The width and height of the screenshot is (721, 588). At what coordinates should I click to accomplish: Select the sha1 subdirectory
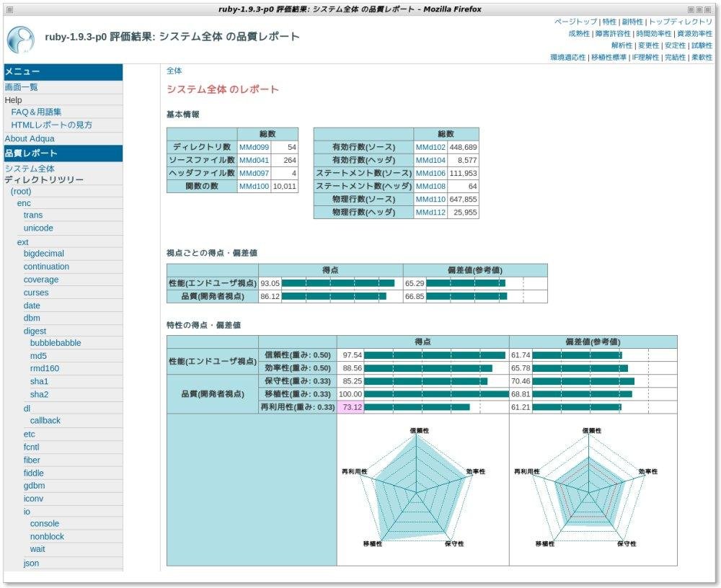coord(39,381)
